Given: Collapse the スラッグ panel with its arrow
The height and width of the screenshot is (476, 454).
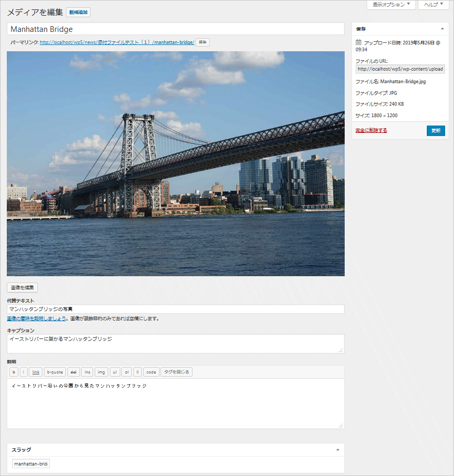Looking at the screenshot, I should pos(337,450).
